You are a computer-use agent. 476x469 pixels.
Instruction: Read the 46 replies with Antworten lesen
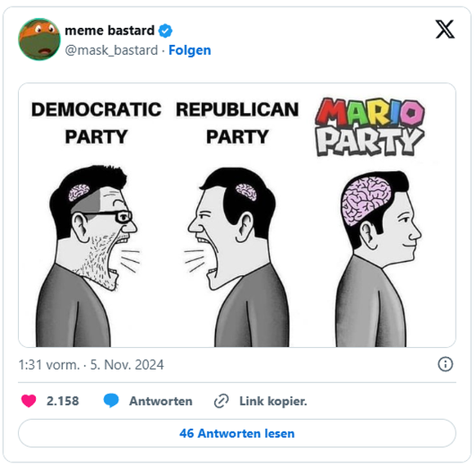pyautogui.click(x=237, y=433)
